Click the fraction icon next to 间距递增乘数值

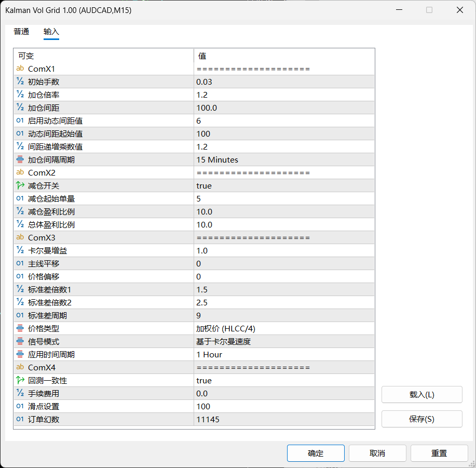tap(20, 146)
